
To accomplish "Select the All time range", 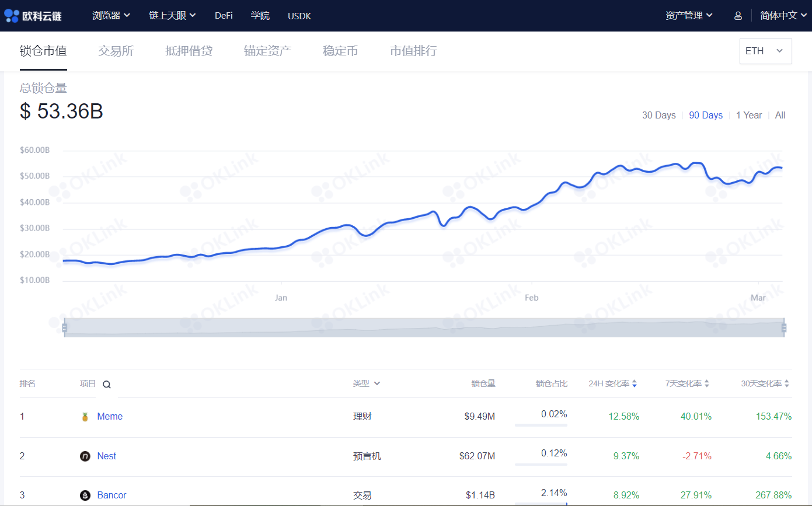I will (x=780, y=115).
